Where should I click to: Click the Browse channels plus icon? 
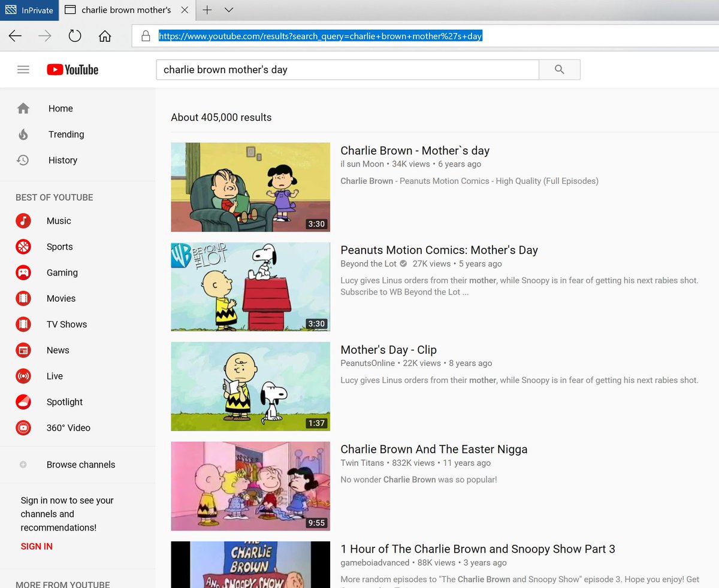pyautogui.click(x=23, y=465)
